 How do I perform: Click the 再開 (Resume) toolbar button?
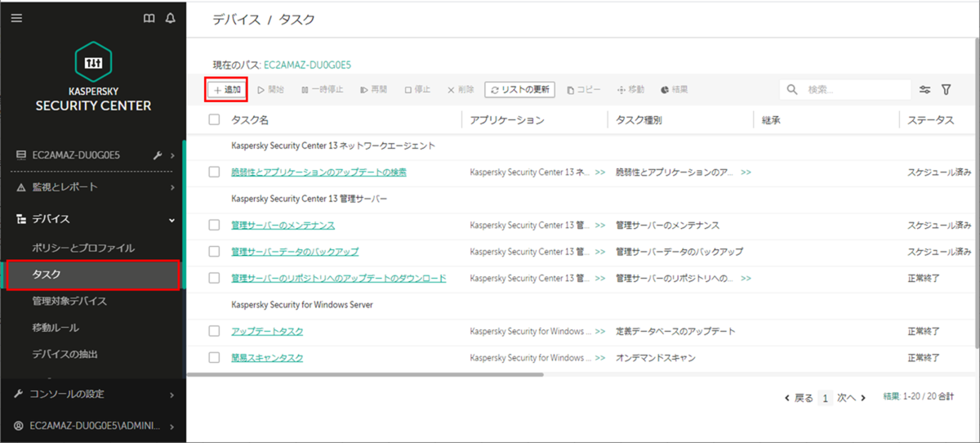pos(373,89)
